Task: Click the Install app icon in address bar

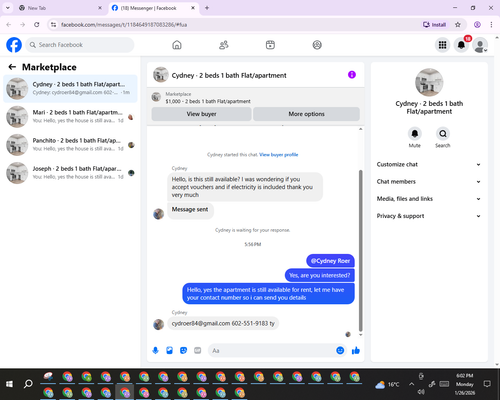Action: 434,25
